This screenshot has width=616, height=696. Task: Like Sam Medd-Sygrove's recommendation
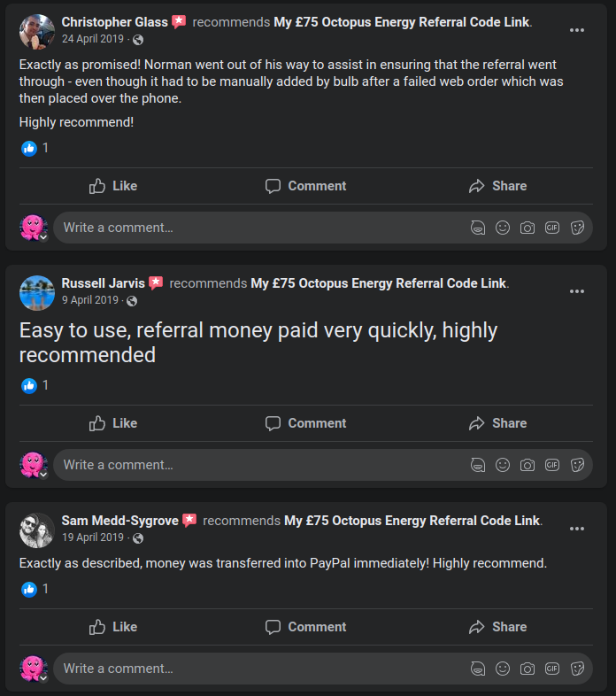[113, 627]
